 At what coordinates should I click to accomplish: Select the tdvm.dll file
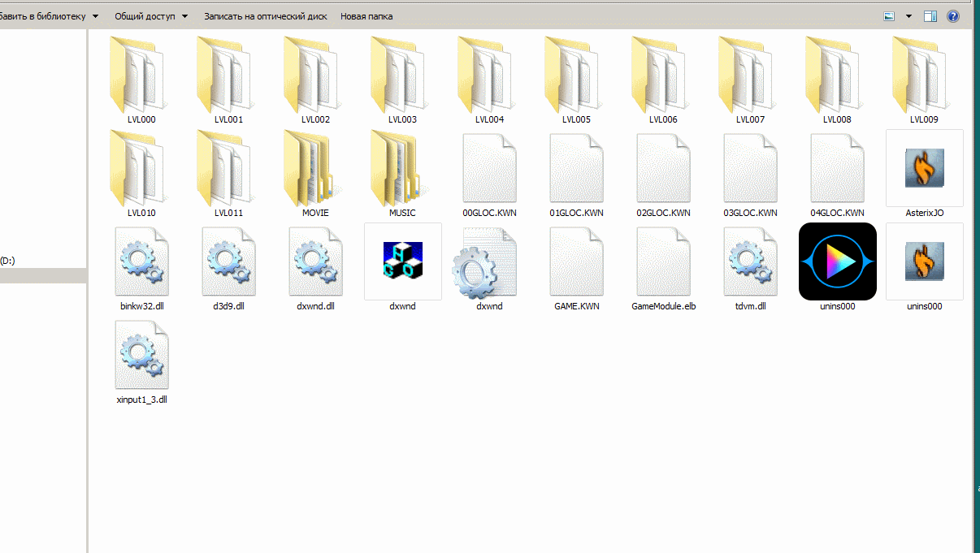(x=750, y=267)
